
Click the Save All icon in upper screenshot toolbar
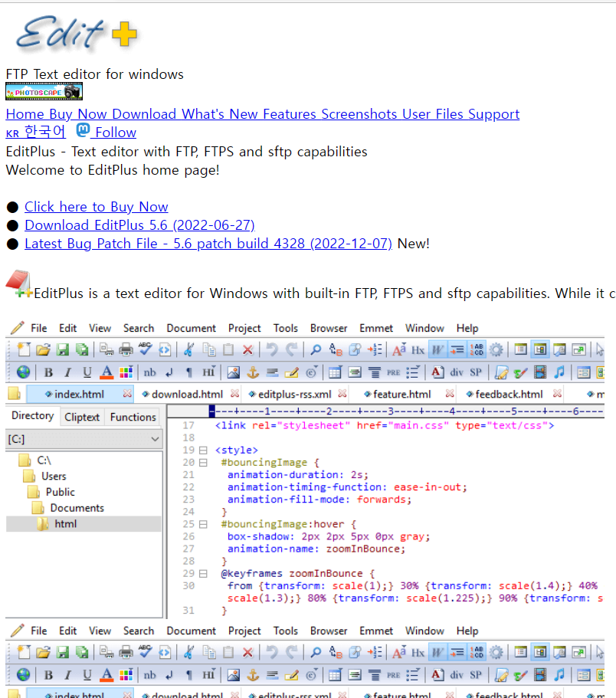coord(82,350)
